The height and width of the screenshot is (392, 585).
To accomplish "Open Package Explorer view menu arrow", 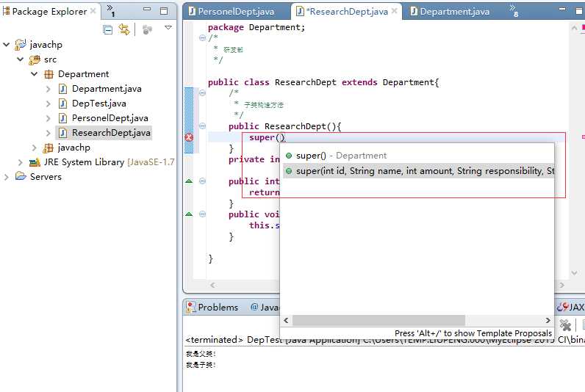I will coord(168,28).
